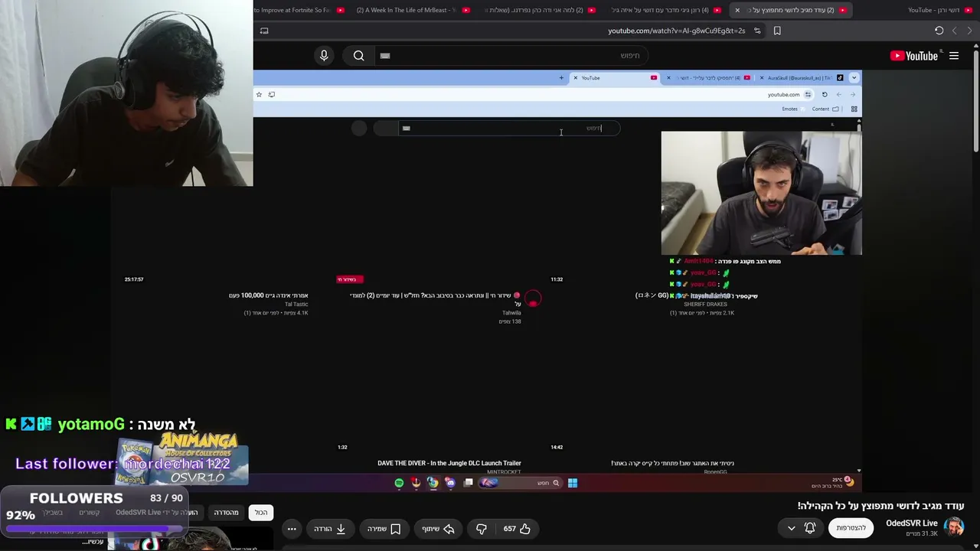Start voice search with the microphone

pyautogui.click(x=324, y=55)
